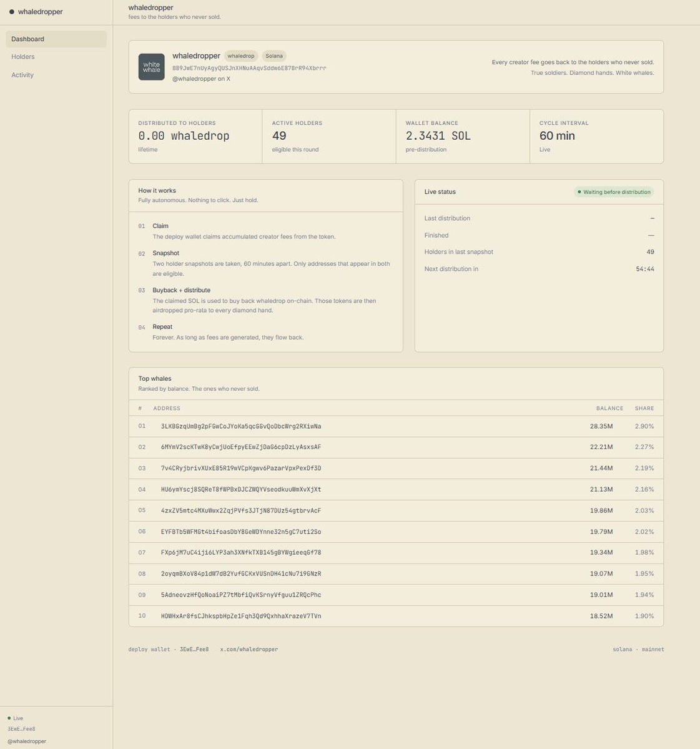
Task: Click the whaledrop ticker badge
Action: pyautogui.click(x=240, y=56)
